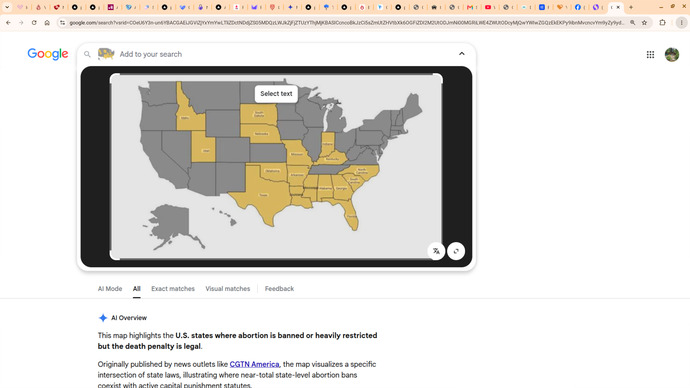This screenshot has height=388, width=690.
Task: Open the Google account avatar
Action: point(672,55)
